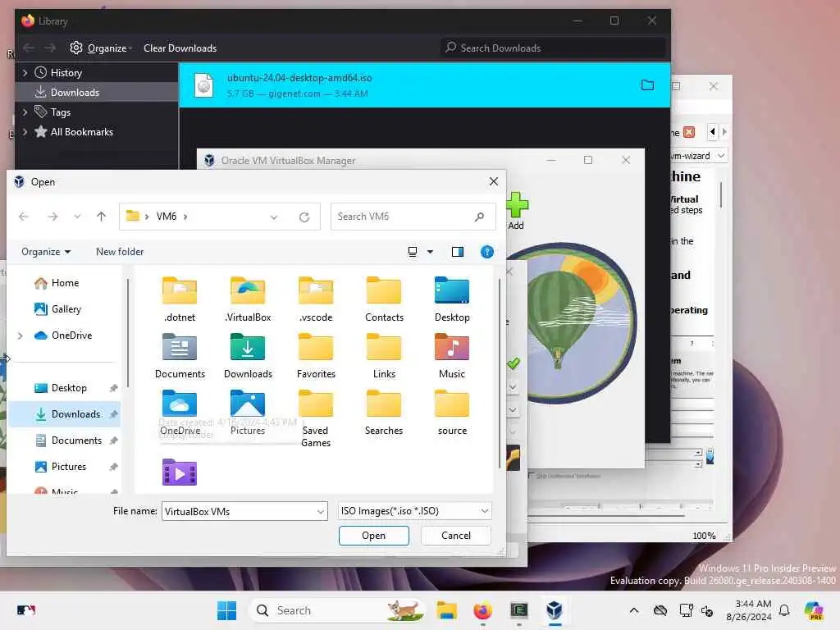This screenshot has width=840, height=630.
Task: Open the Windows Start menu
Action: coord(226,610)
